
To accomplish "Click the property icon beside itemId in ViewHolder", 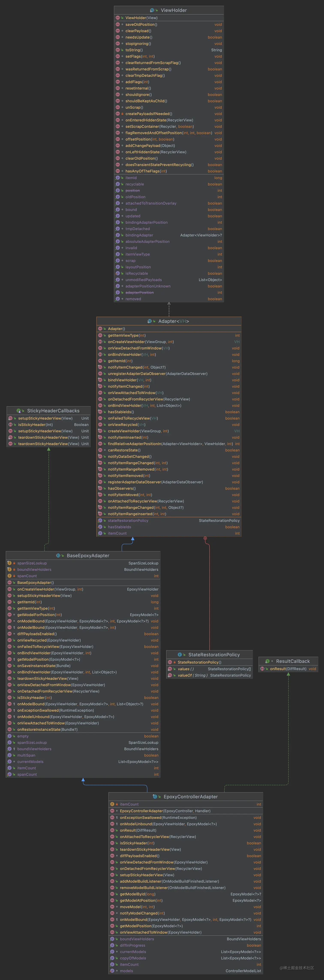I will point(117,178).
